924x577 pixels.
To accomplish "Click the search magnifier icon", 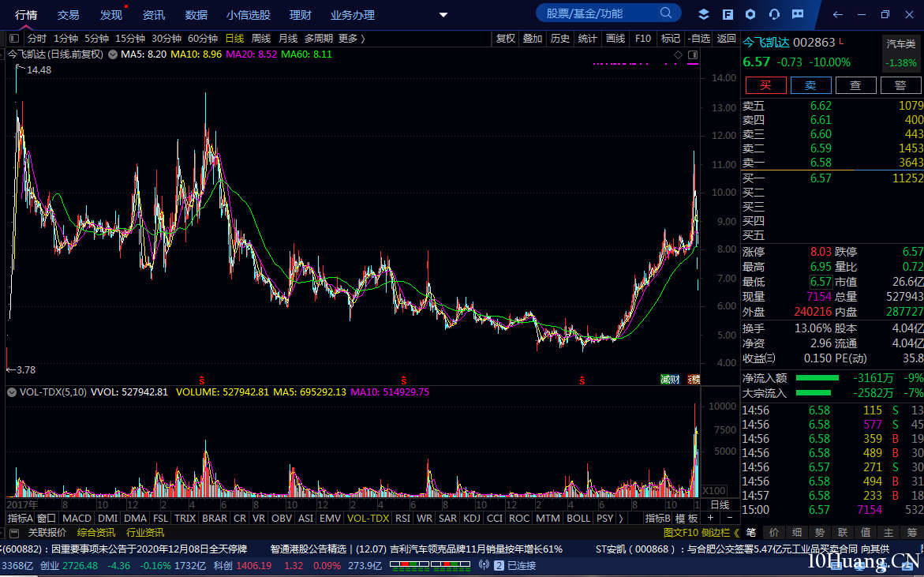I will click(666, 13).
